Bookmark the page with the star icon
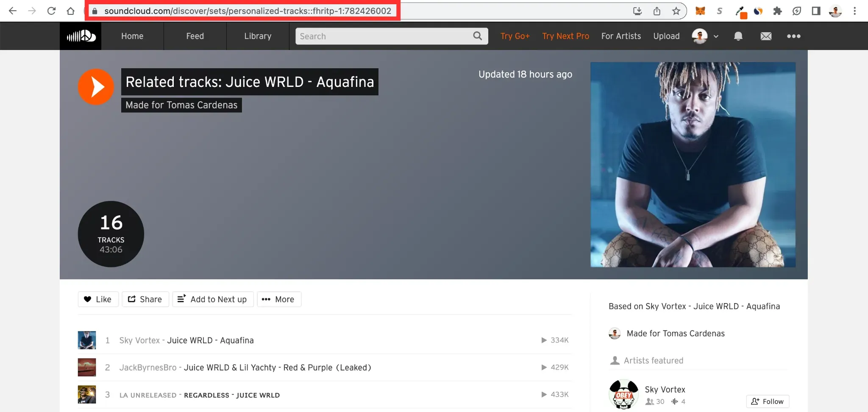Image resolution: width=868 pixels, height=412 pixels. coord(676,11)
